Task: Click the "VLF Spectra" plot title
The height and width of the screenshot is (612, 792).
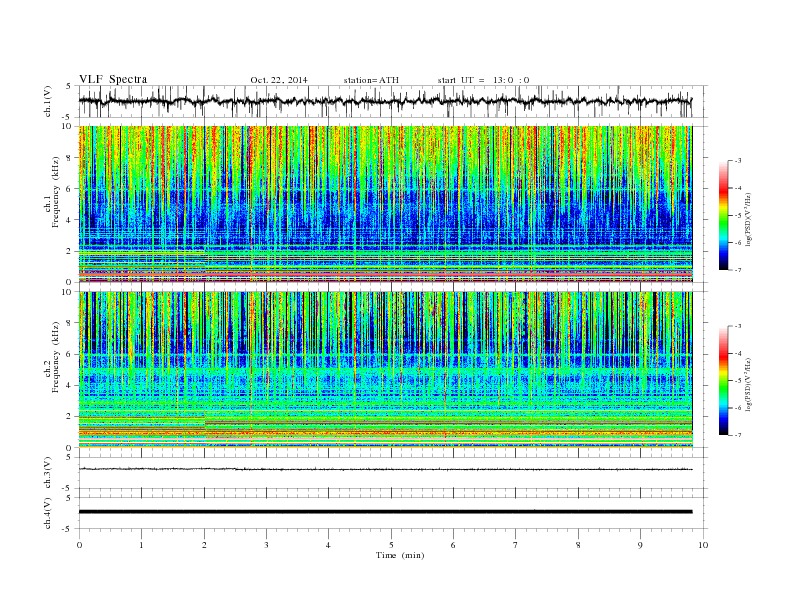Action: (113, 79)
